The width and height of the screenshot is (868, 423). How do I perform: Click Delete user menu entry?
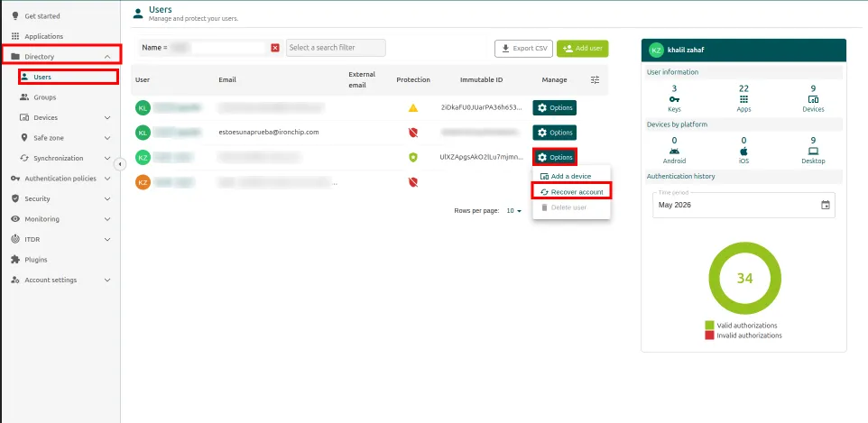pyautogui.click(x=571, y=207)
